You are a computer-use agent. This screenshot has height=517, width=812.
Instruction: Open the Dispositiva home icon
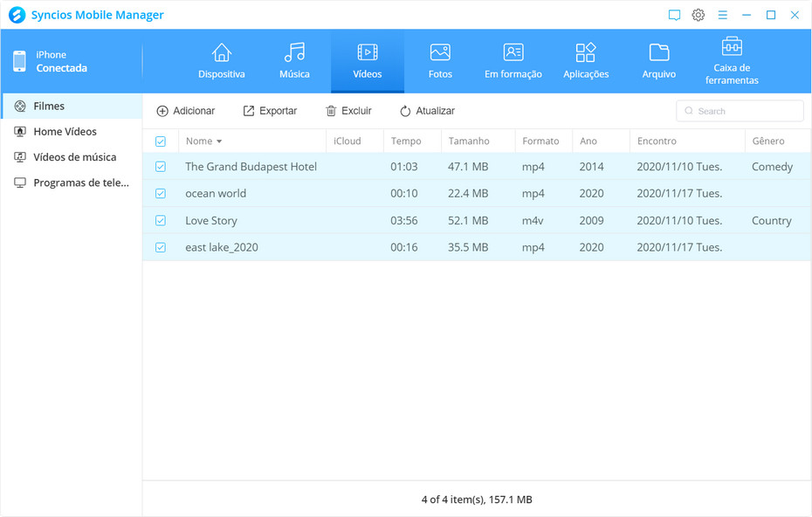(x=222, y=53)
